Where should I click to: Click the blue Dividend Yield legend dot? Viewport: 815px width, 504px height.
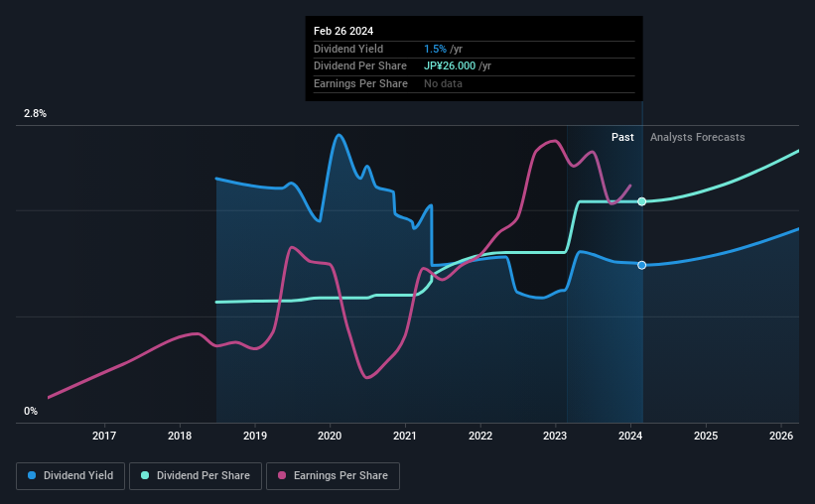click(32, 475)
